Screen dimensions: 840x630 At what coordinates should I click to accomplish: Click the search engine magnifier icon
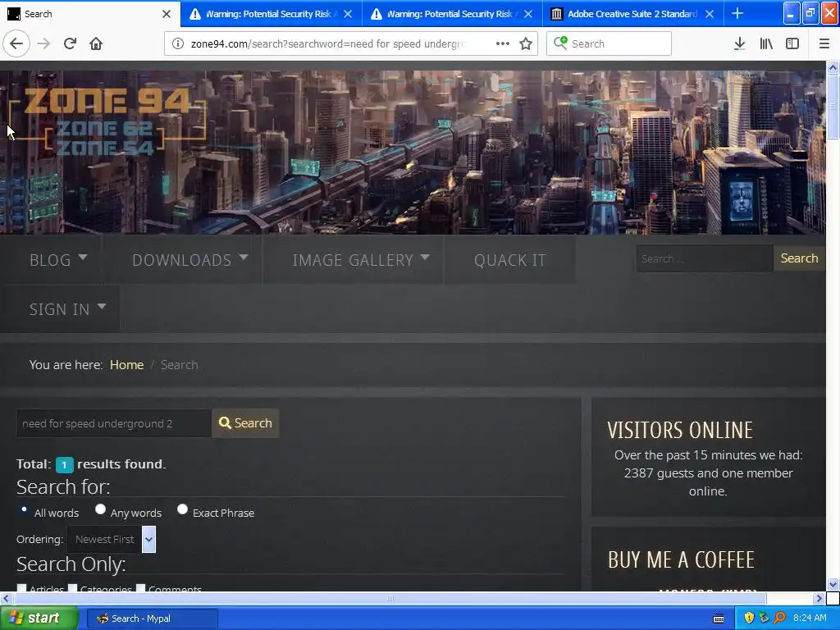point(560,43)
